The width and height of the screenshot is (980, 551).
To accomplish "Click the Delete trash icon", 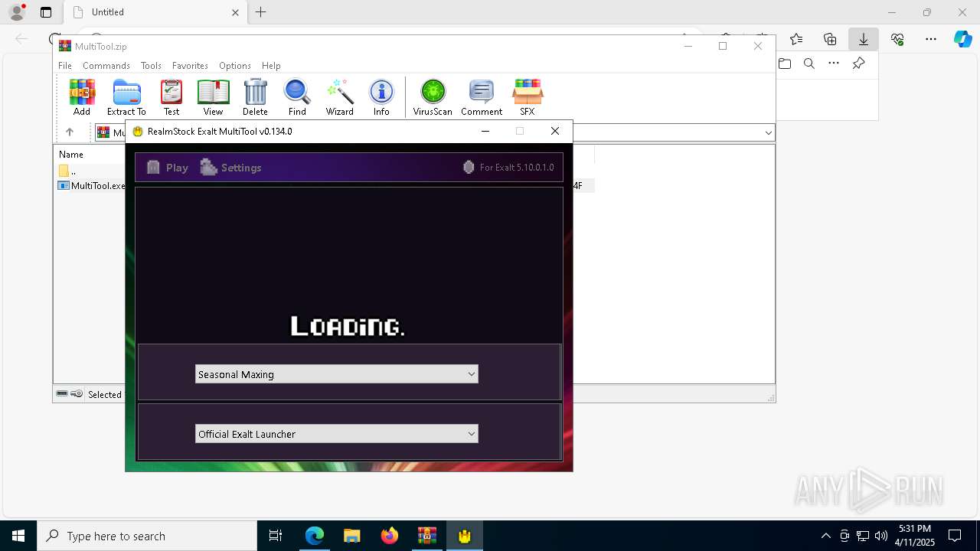I will coord(255,97).
